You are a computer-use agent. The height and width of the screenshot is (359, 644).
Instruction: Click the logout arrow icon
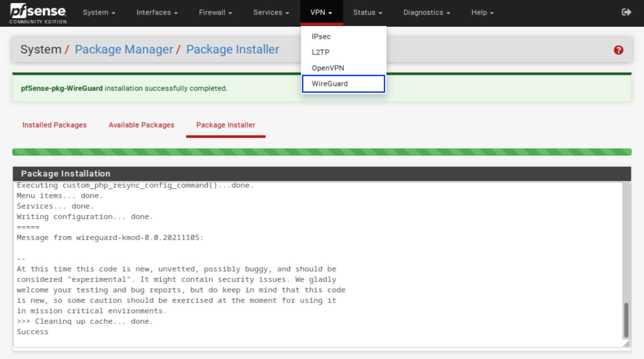point(626,12)
